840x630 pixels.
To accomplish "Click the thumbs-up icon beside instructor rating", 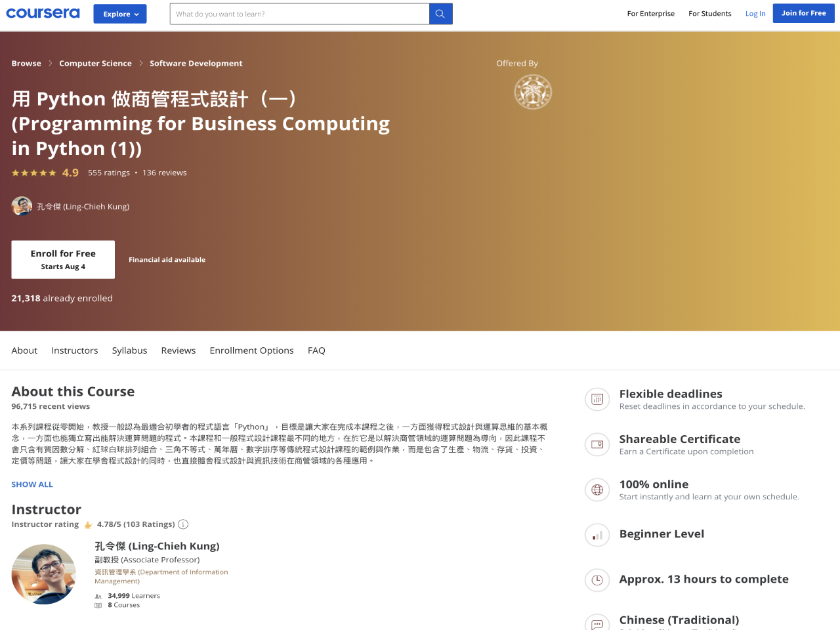I will point(88,525).
